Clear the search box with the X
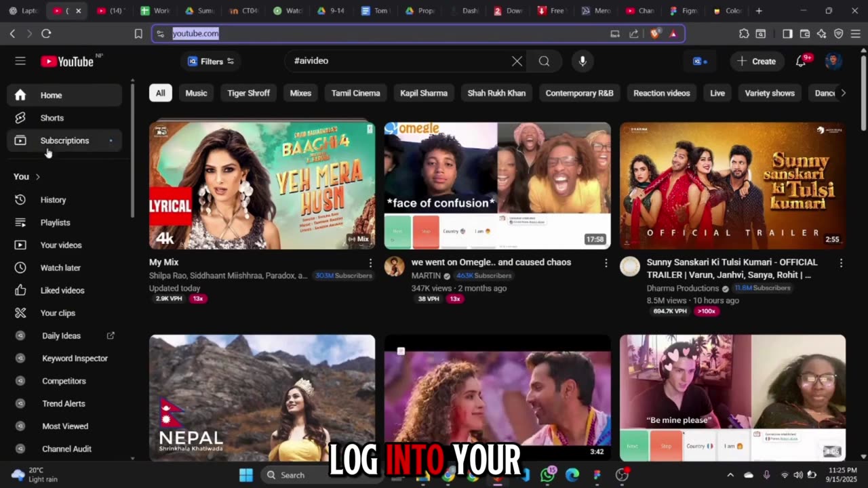 click(x=517, y=61)
